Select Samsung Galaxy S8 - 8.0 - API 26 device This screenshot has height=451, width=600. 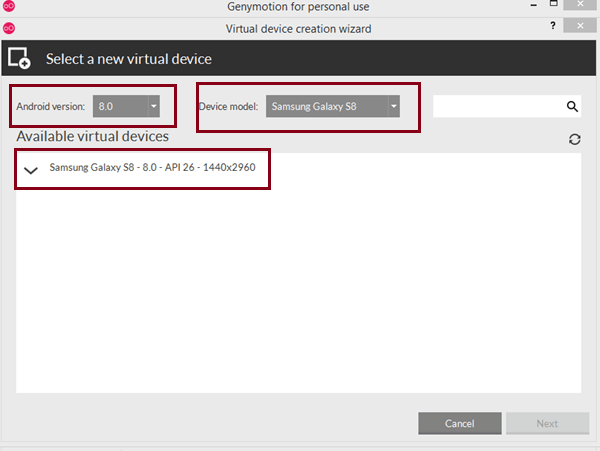click(159, 168)
